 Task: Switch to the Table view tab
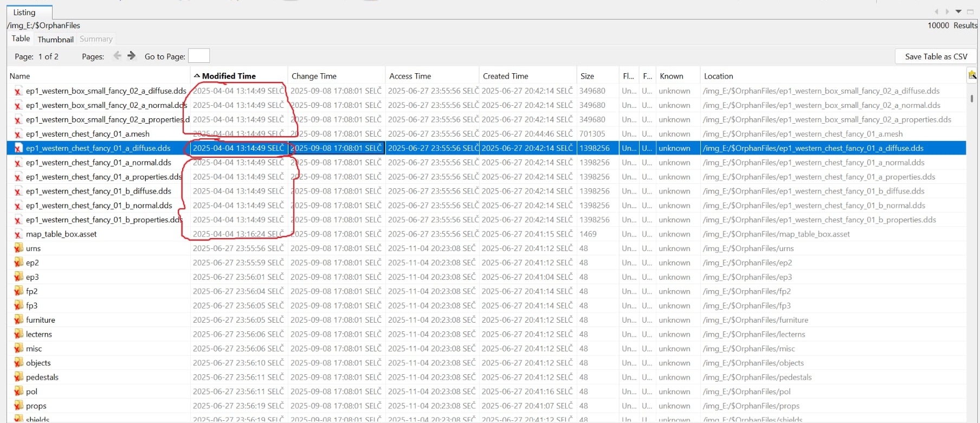(21, 39)
